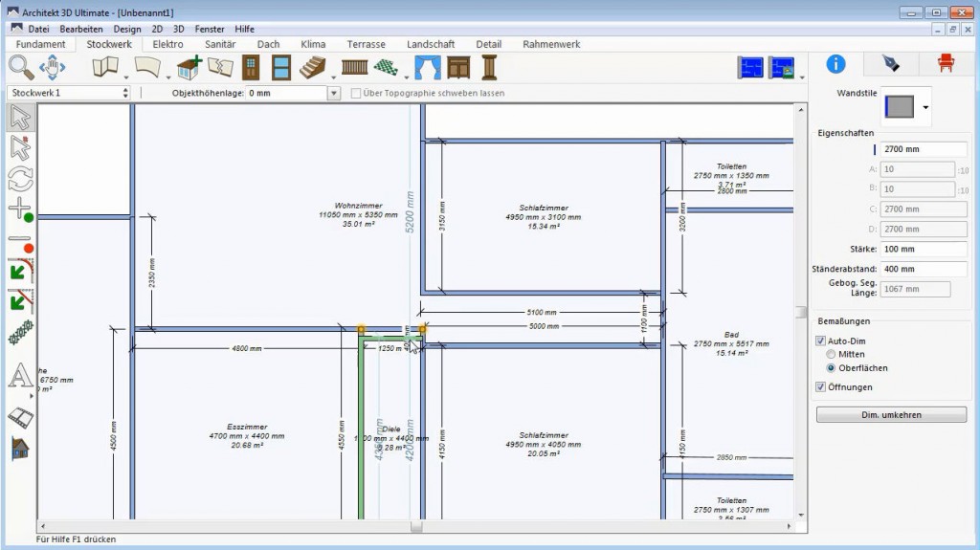
Task: Toggle the Auto-Dim checkbox
Action: [820, 341]
